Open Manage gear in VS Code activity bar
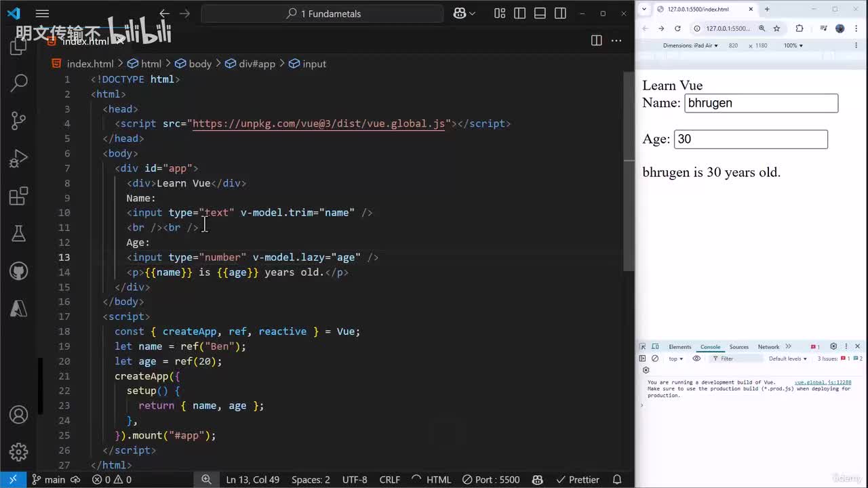 19,451
